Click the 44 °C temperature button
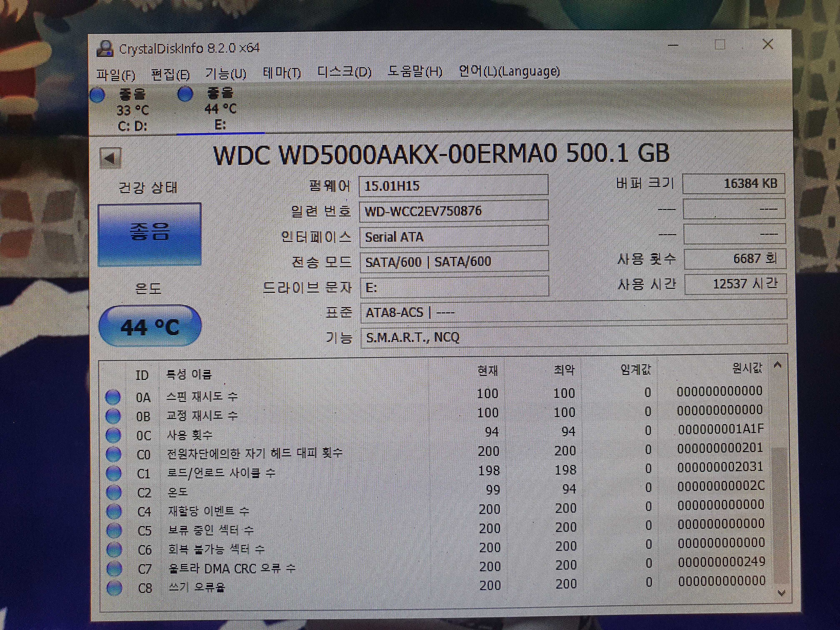 [x=150, y=326]
